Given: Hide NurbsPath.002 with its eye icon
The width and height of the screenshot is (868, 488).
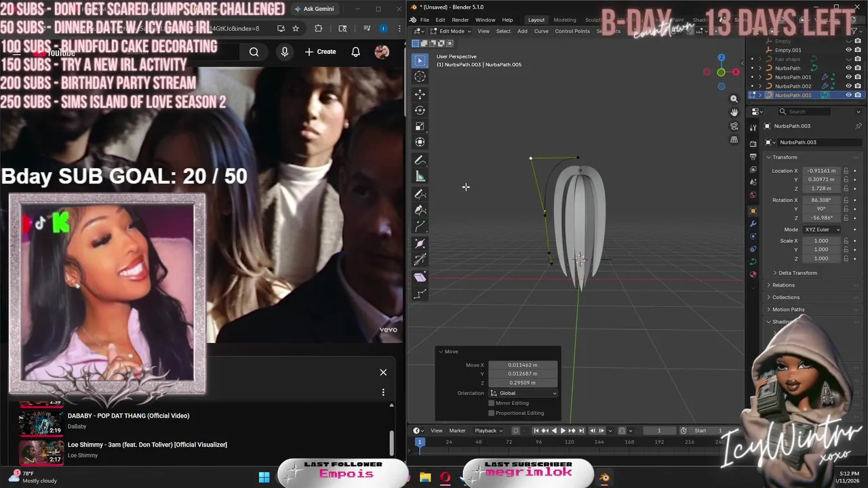Looking at the screenshot, I should pyautogui.click(x=848, y=86).
